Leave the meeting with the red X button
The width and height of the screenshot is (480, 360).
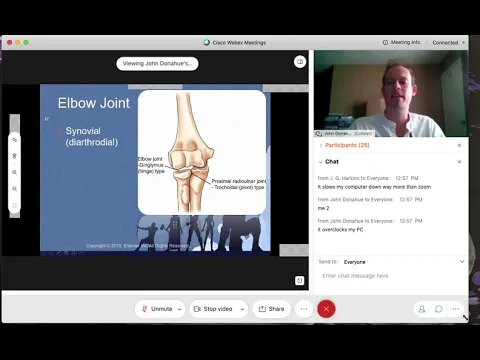pyautogui.click(x=326, y=309)
